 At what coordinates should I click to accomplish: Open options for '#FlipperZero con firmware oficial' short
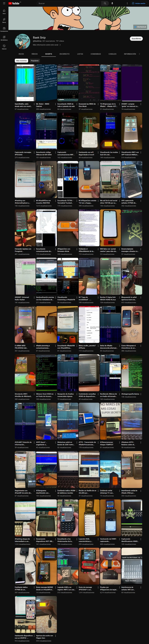pos(77,249)
